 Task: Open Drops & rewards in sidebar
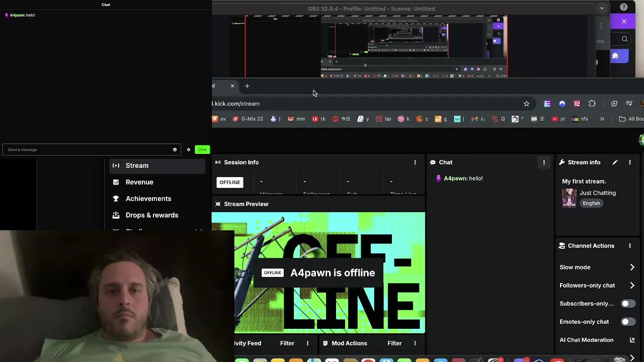tap(157, 215)
